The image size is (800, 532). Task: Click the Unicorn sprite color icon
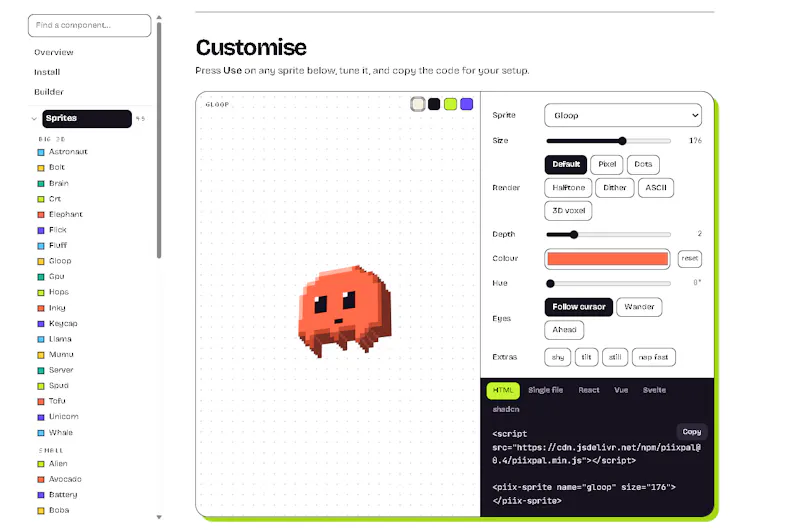click(x=41, y=417)
